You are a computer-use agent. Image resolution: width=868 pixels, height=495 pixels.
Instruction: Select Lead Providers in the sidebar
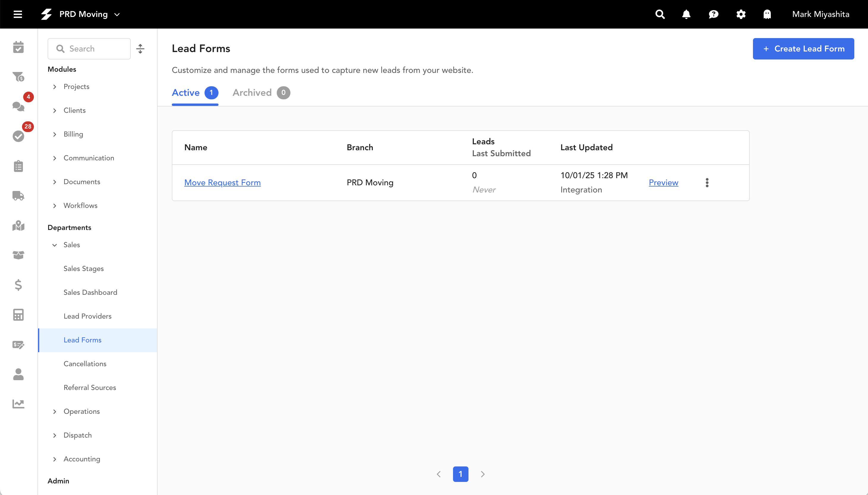coord(87,316)
